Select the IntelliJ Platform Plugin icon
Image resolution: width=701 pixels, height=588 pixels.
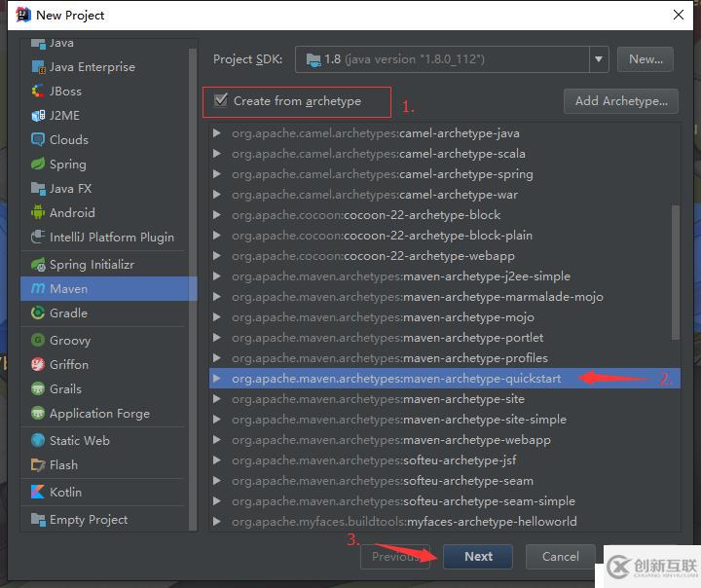point(38,237)
